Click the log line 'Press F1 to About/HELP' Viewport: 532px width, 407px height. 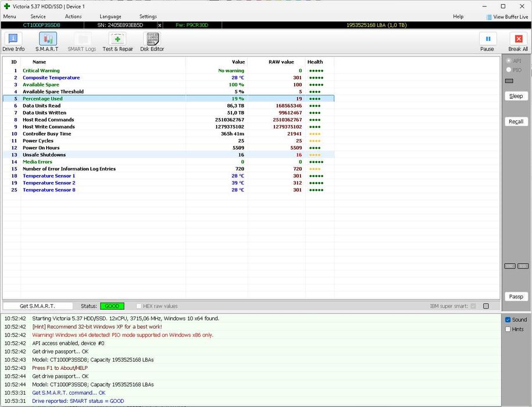[60, 368]
